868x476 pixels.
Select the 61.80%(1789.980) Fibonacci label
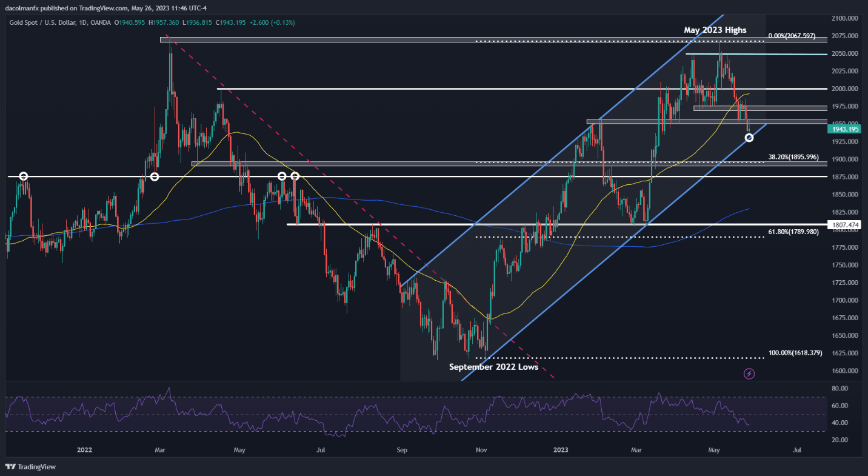[795, 232]
